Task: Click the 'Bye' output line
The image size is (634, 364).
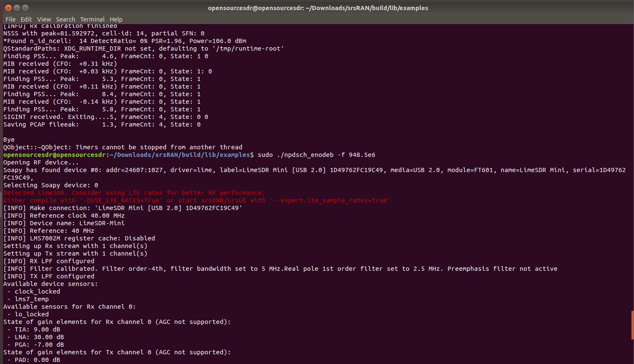Action: [9, 140]
